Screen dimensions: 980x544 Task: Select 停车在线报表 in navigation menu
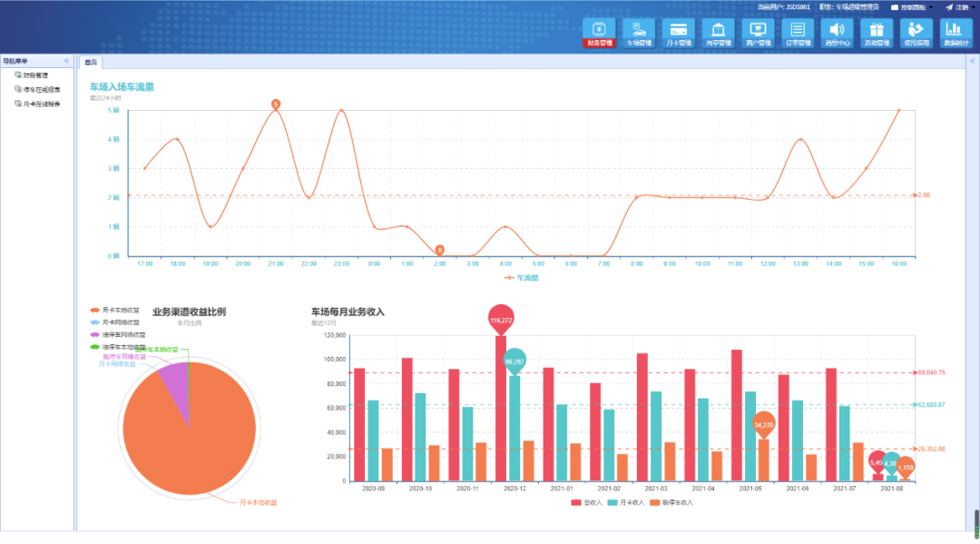[42, 89]
